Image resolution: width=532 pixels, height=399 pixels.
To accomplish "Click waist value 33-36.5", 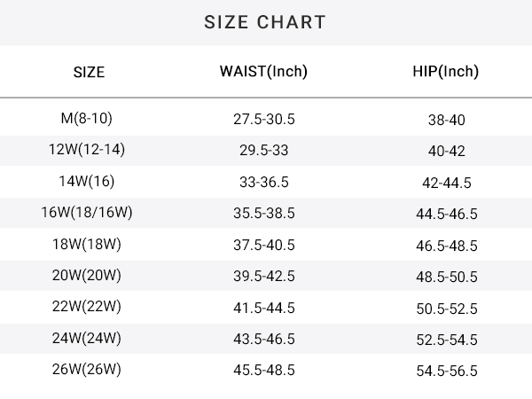I will [x=264, y=182].
